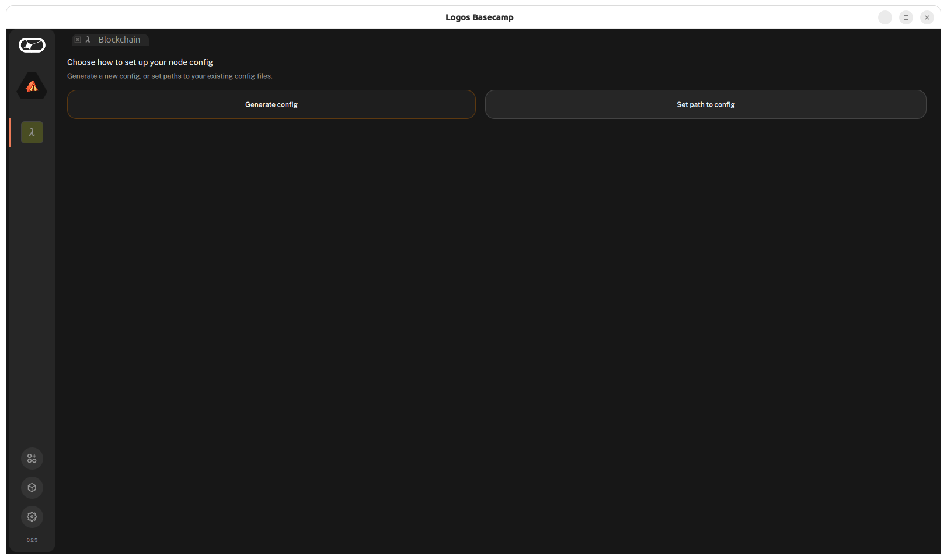Click the heading about node config setup

pos(140,62)
